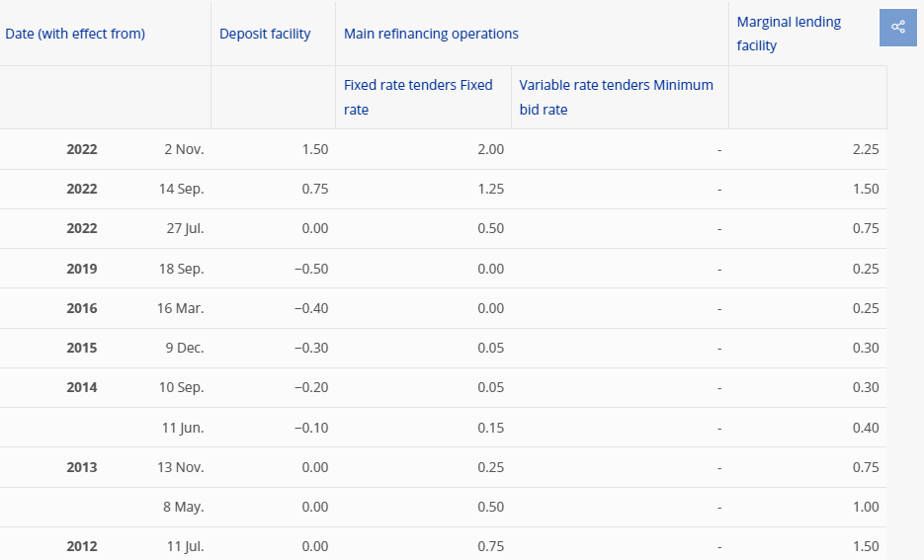This screenshot has height=560, width=924.
Task: Click the Marginal lending facility header
Action: pyautogui.click(x=789, y=34)
